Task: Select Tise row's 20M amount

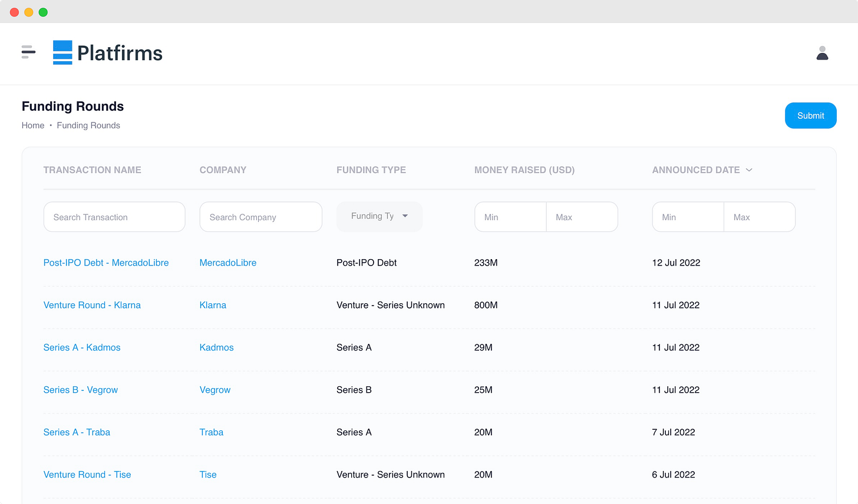Action: (483, 475)
